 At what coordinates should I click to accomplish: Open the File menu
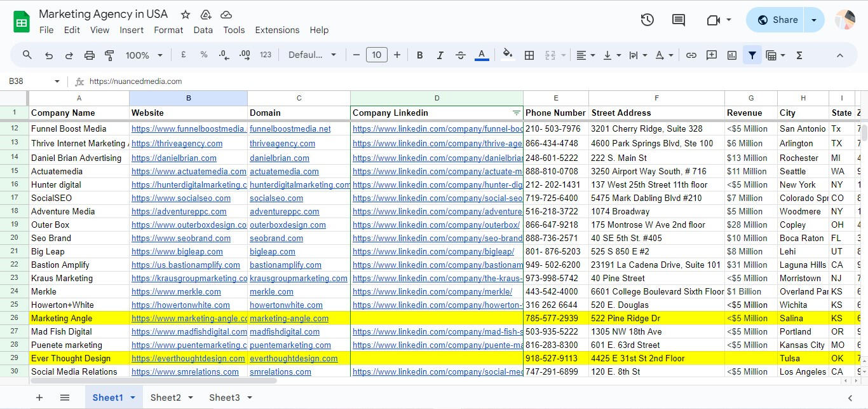[46, 30]
